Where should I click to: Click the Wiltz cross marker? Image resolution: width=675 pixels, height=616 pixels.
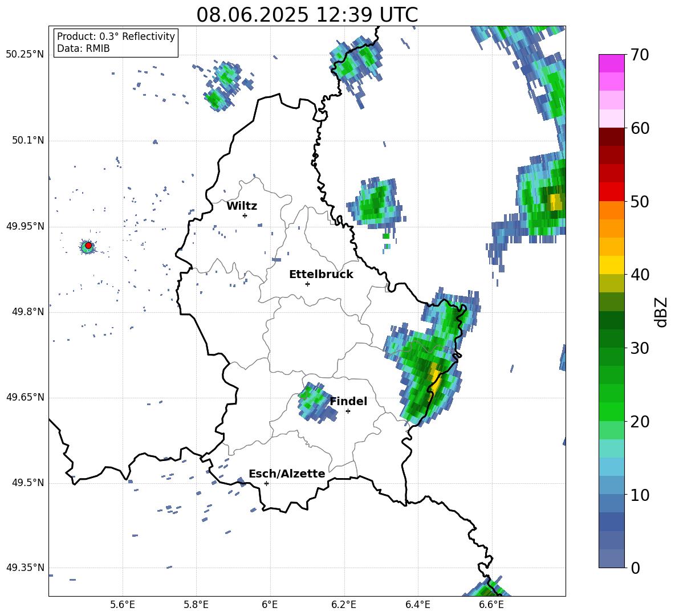pos(245,215)
